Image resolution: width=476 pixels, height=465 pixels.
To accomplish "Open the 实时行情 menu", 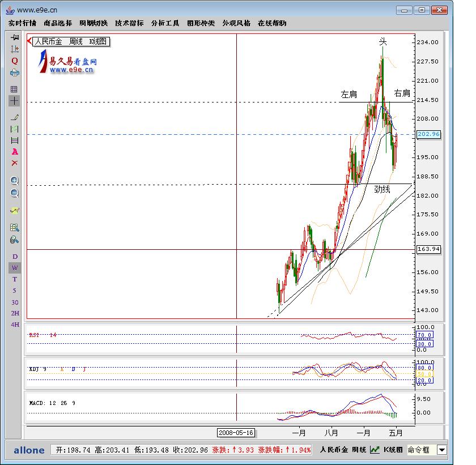I will [22, 23].
